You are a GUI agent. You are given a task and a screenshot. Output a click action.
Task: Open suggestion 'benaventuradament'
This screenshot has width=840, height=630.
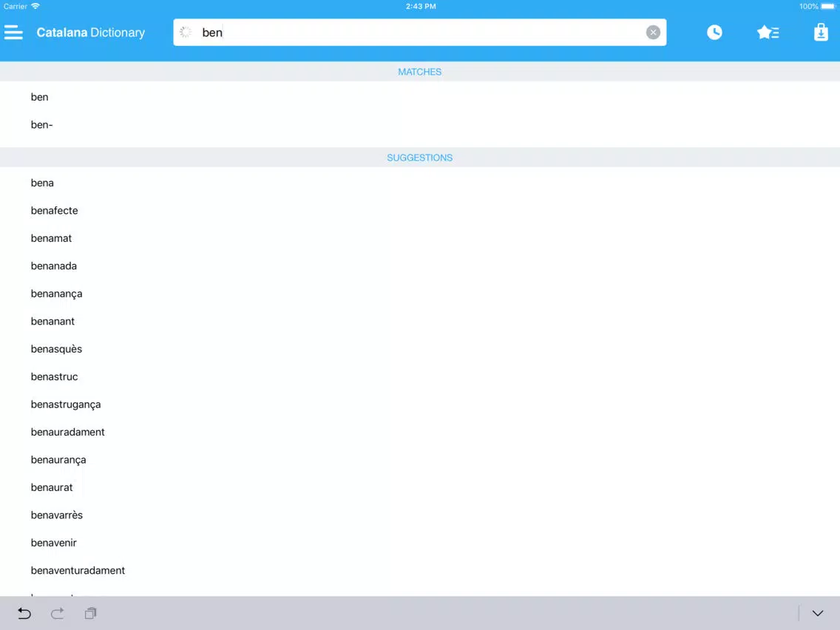coord(420,571)
